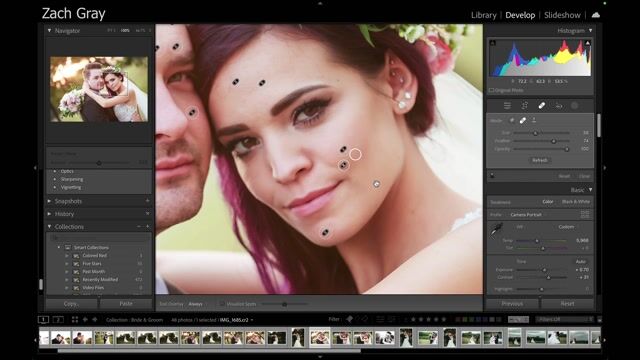Screen dimensions: 640x360
Task: Collapse the Navigator panel
Action: pyautogui.click(x=49, y=31)
